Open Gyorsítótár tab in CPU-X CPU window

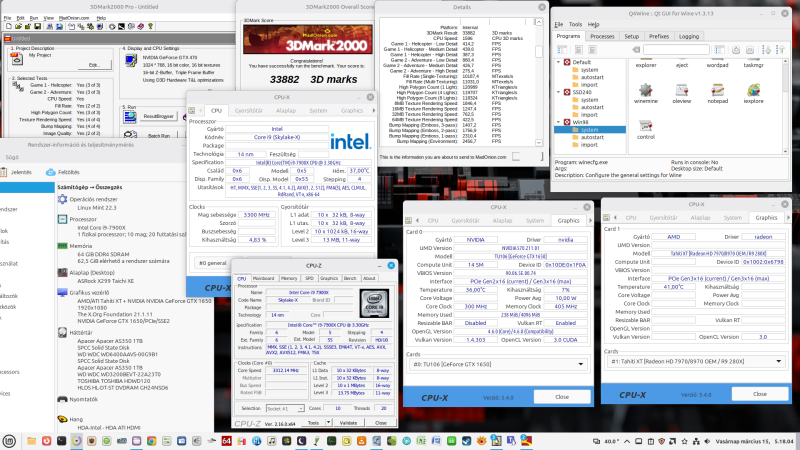(249, 110)
